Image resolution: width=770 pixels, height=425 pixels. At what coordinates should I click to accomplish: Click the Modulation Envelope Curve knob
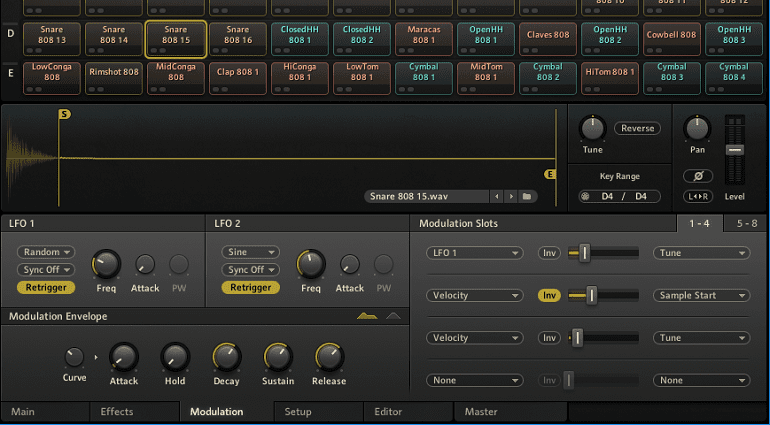[x=74, y=357]
